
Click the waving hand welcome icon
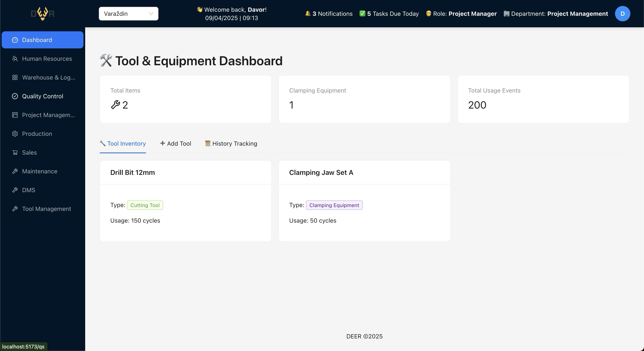coord(200,10)
